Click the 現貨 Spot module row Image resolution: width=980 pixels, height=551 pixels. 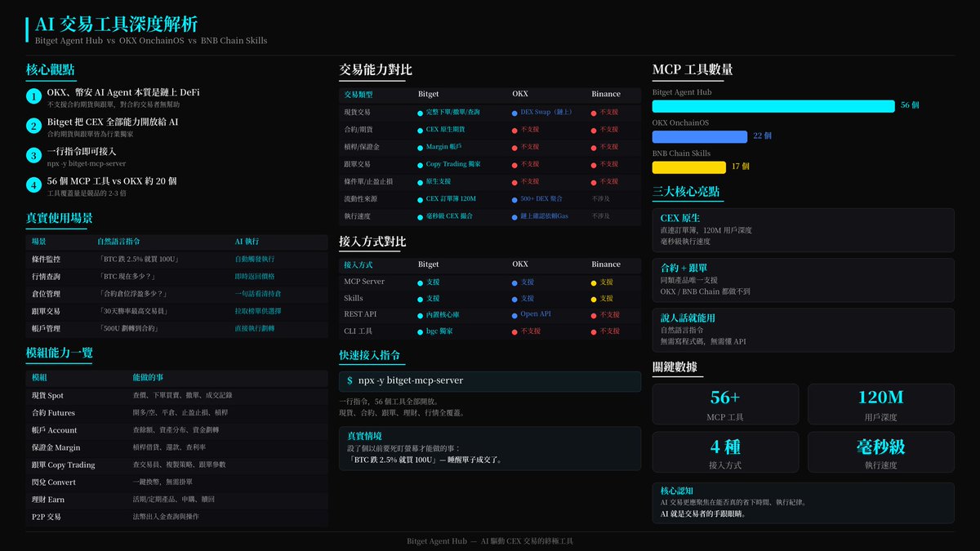click(x=176, y=395)
